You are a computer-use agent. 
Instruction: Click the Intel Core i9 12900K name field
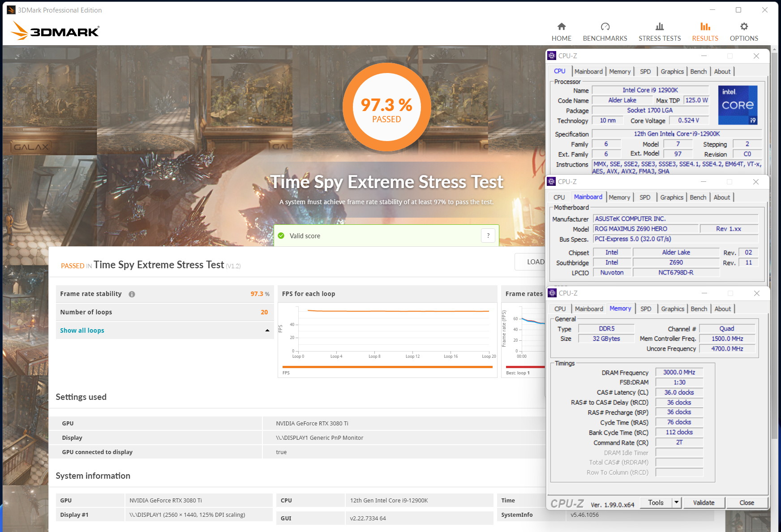[650, 90]
